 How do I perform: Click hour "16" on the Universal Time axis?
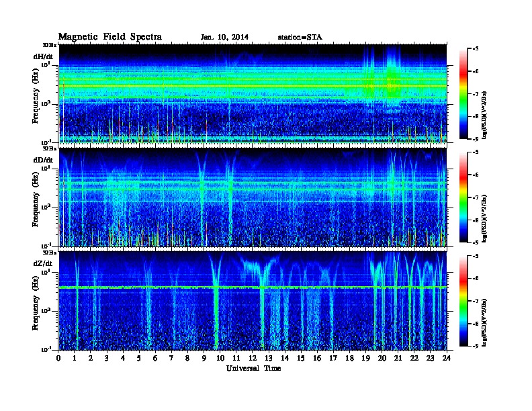point(317,358)
